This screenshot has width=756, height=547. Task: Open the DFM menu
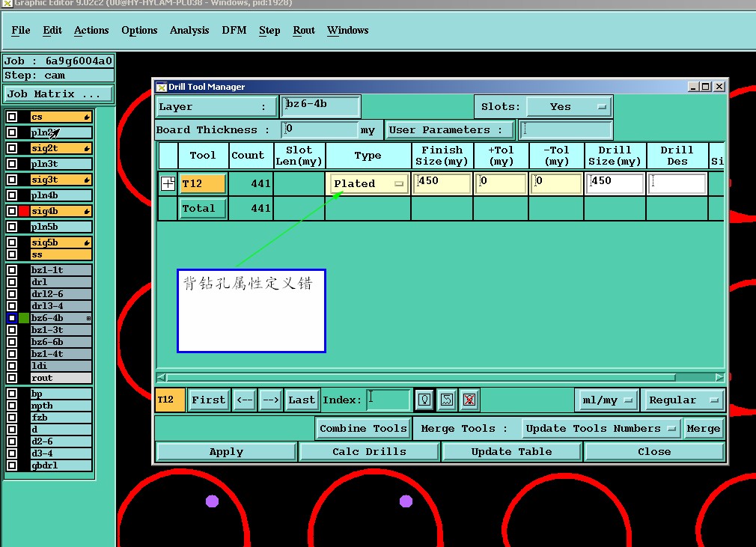pyautogui.click(x=234, y=31)
